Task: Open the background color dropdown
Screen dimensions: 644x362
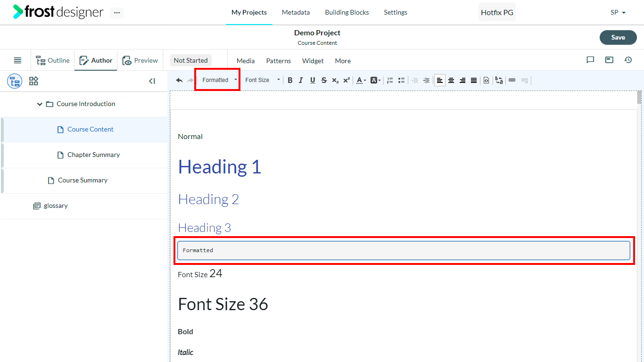Action: click(x=376, y=80)
